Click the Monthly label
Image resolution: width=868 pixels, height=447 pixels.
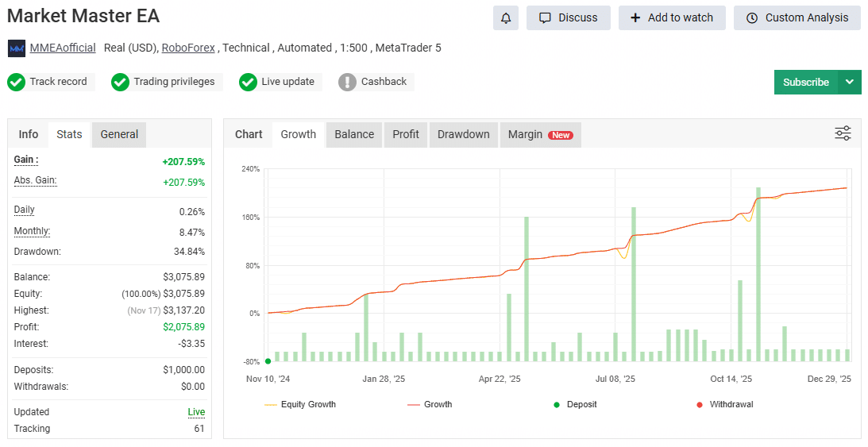coord(32,231)
